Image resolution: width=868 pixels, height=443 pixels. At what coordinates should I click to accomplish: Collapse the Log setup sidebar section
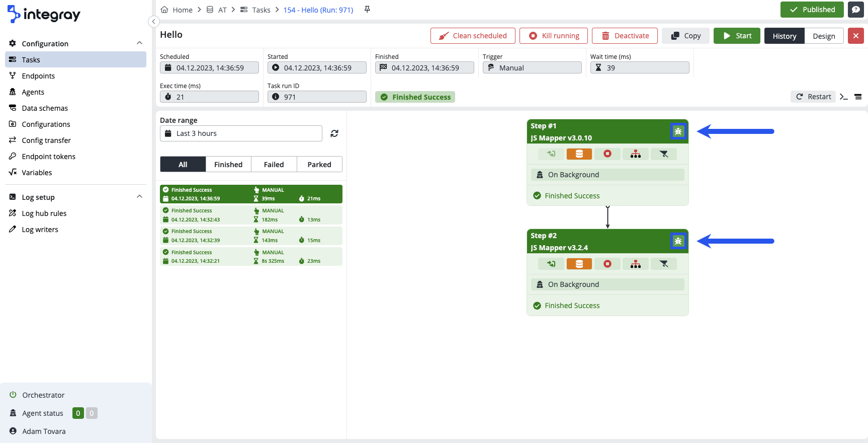click(139, 197)
